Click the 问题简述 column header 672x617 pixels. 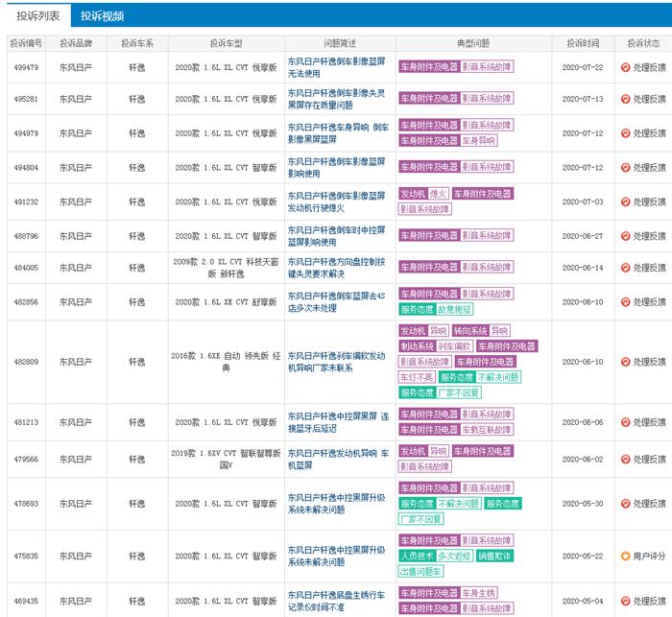click(x=340, y=43)
